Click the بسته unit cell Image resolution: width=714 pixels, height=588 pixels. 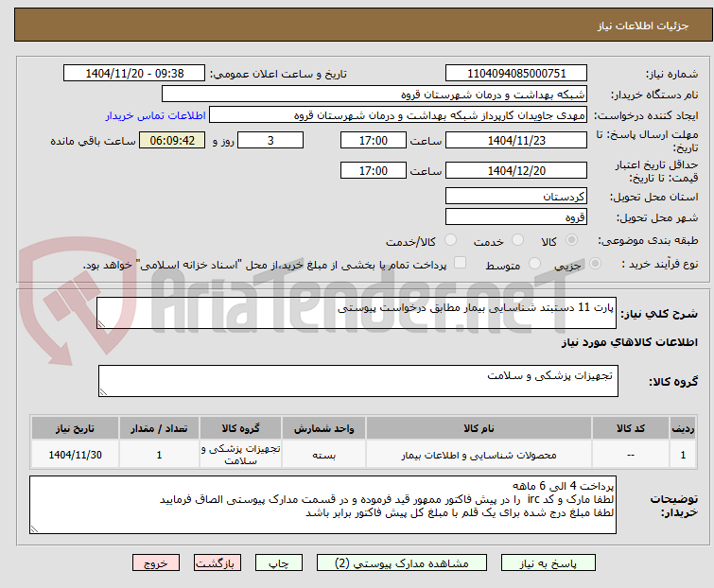(x=323, y=455)
